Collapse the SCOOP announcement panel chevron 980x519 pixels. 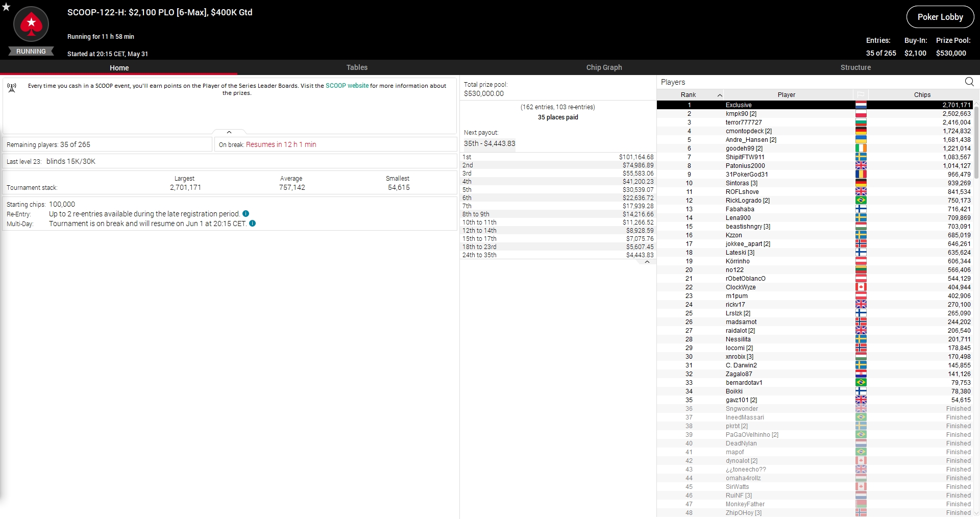tap(229, 132)
